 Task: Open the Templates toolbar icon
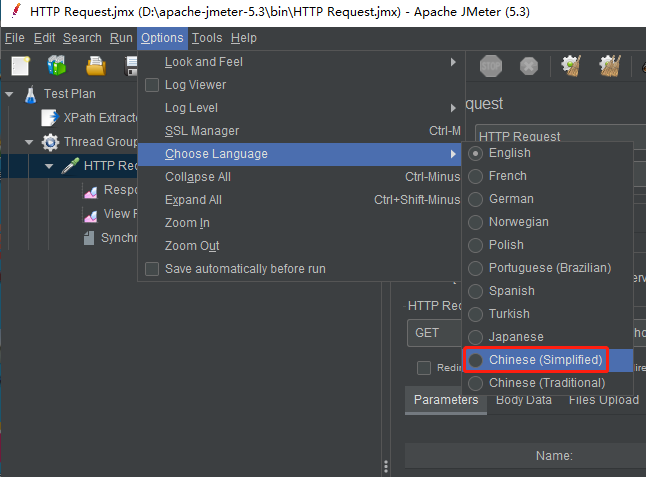[57, 65]
